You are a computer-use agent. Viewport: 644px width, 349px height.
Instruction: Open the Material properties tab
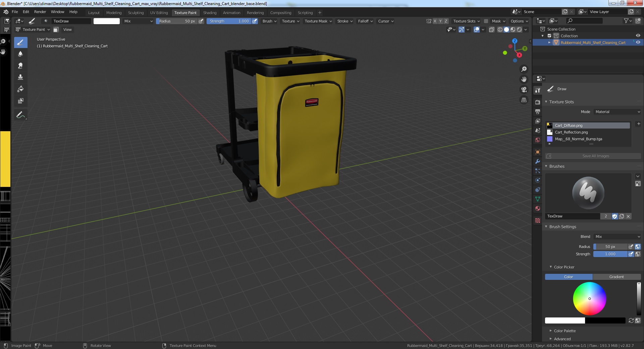pos(538,208)
